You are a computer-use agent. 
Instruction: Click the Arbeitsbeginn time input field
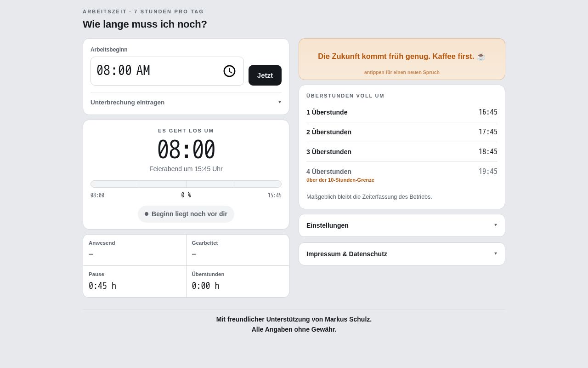click(x=167, y=71)
